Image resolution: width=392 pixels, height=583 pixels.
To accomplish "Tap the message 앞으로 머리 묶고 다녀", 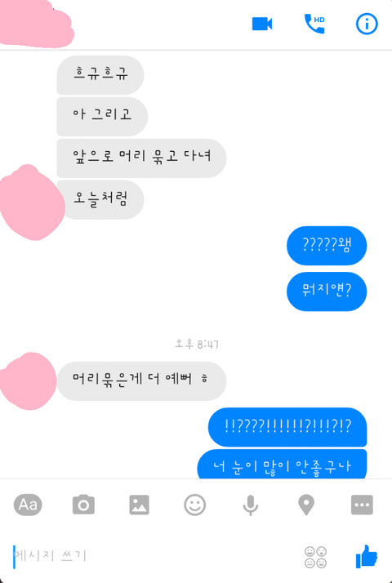I will tap(141, 158).
